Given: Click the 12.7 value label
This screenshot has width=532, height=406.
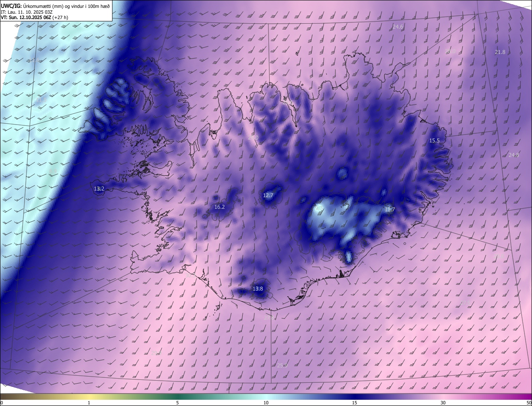Looking at the screenshot, I should point(268,195).
